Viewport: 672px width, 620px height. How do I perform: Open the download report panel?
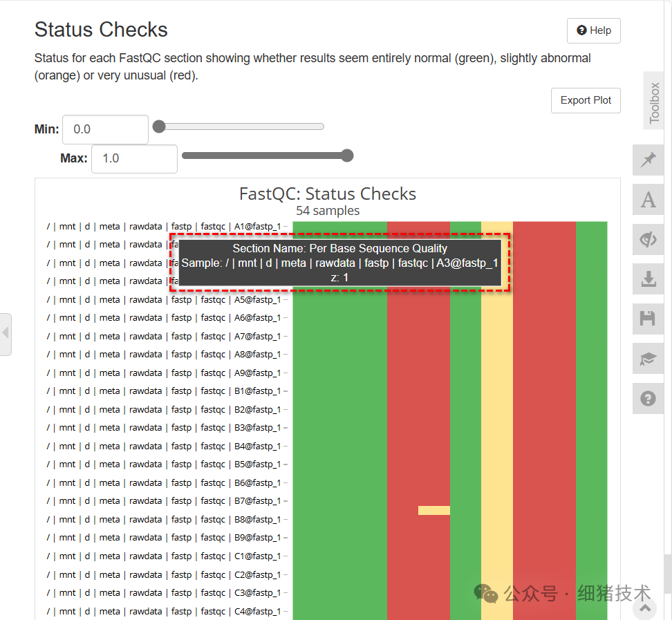tap(648, 279)
